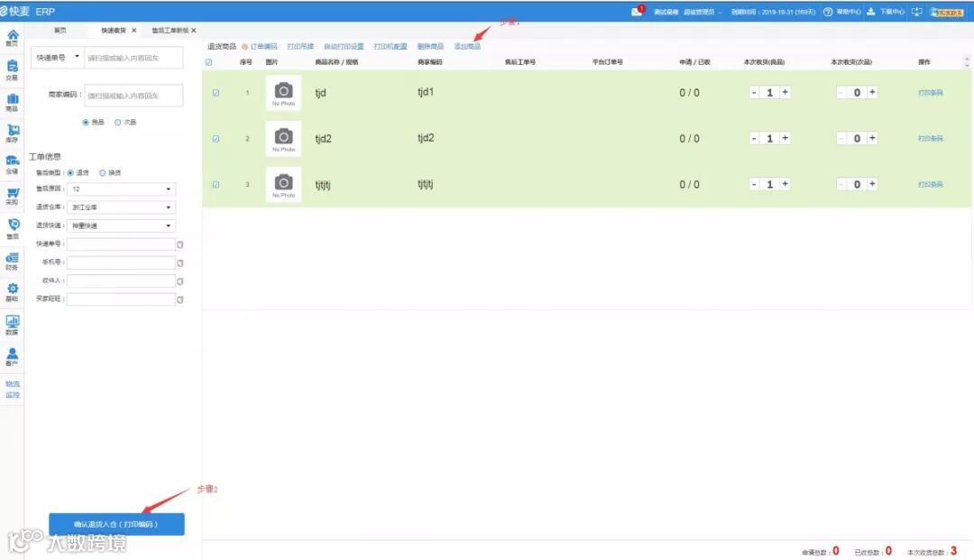Increase defective quantity for tjd row

pos(872,92)
